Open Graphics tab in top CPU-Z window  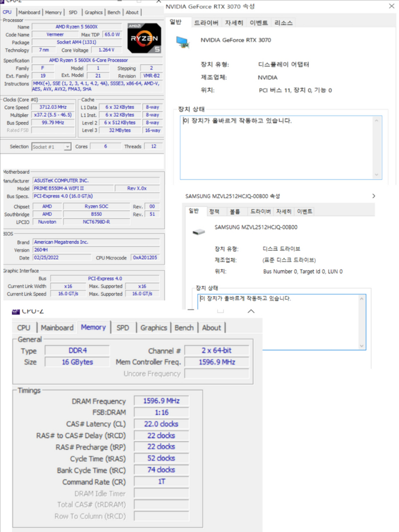(x=94, y=12)
